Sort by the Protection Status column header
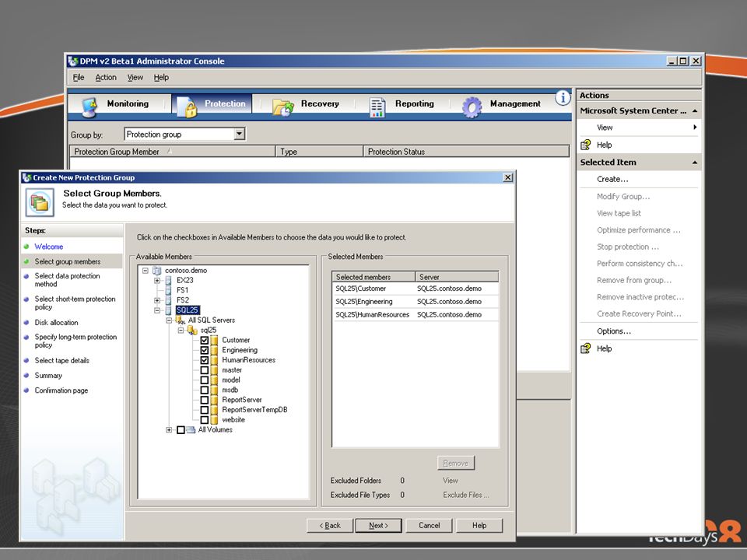 (x=466, y=152)
